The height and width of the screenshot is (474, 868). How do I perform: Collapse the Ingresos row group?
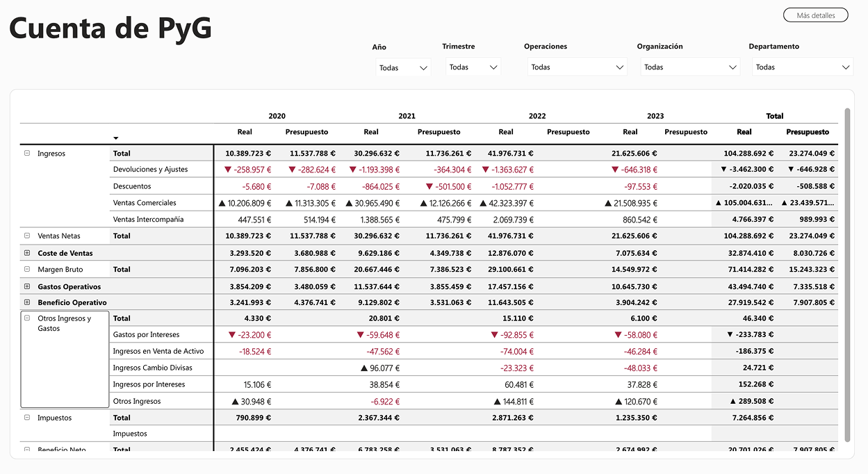click(x=27, y=154)
